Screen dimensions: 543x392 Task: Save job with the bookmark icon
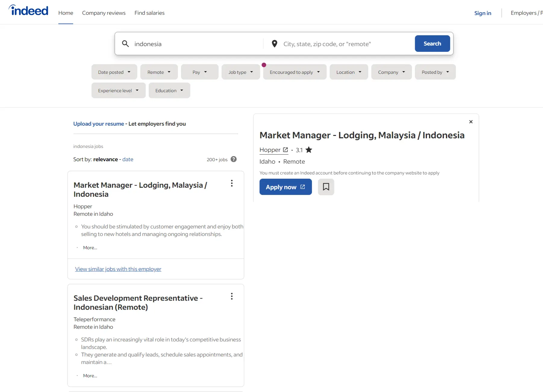[326, 187]
